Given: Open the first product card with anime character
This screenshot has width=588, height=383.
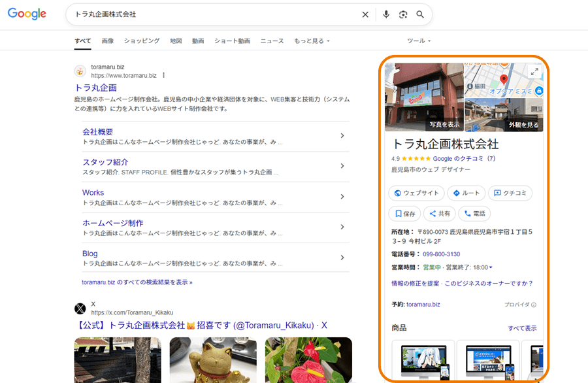Looking at the screenshot, I should 423,361.
